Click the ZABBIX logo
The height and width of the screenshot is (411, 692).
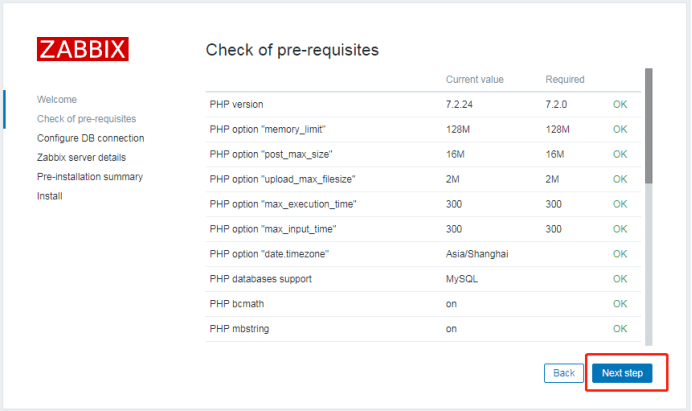tap(82, 50)
